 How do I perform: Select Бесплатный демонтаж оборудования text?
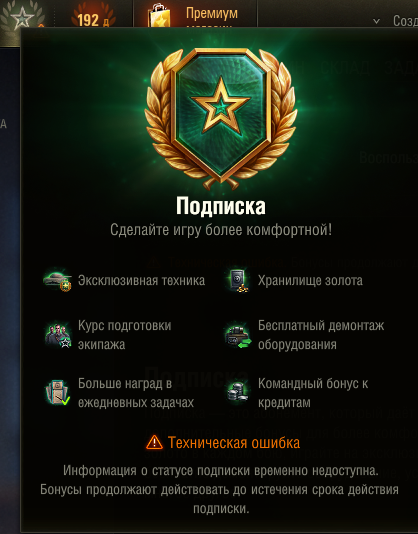pyautogui.click(x=321, y=335)
